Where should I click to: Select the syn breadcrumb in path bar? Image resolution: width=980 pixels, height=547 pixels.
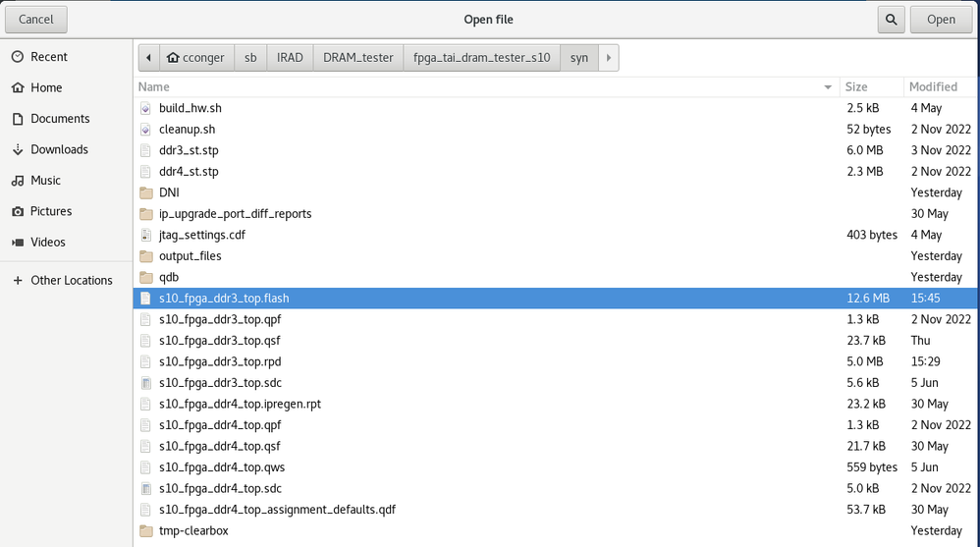579,58
